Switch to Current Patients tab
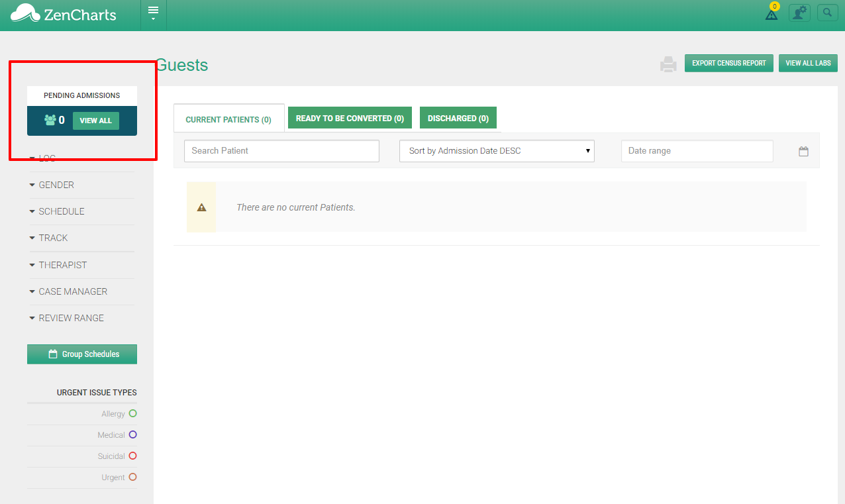The width and height of the screenshot is (845, 504). tap(228, 120)
